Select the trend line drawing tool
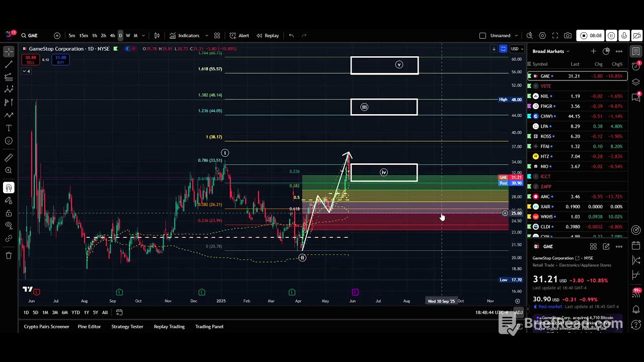The image size is (644, 362). click(x=9, y=64)
